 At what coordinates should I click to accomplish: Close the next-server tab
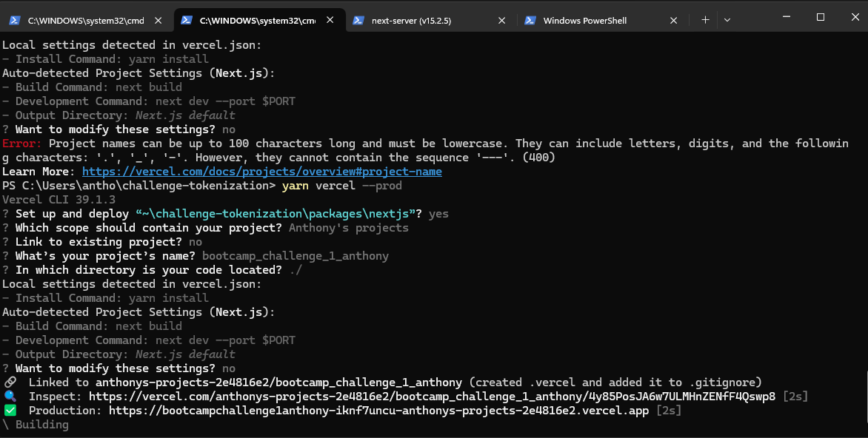[501, 20]
